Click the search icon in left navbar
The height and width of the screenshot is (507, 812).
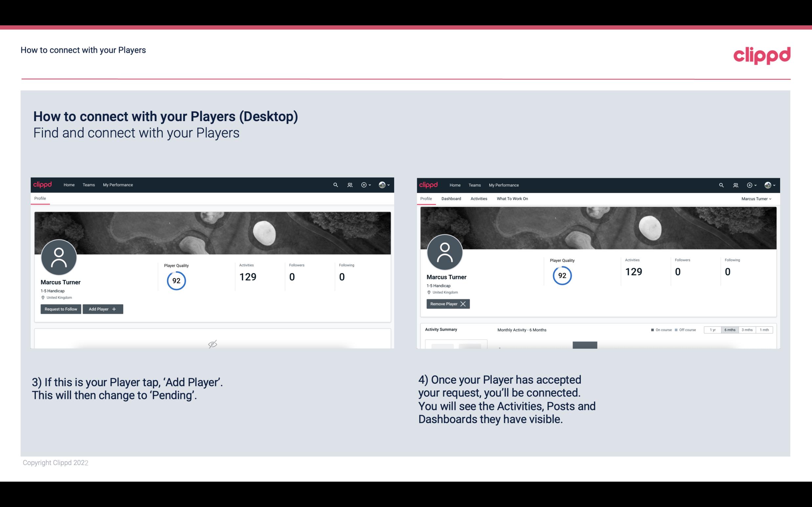point(336,185)
